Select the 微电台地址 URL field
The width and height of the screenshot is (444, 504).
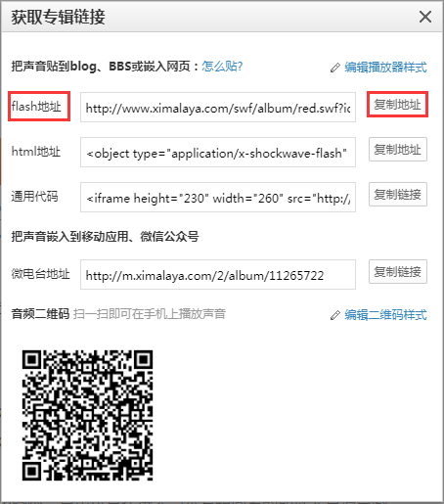218,274
